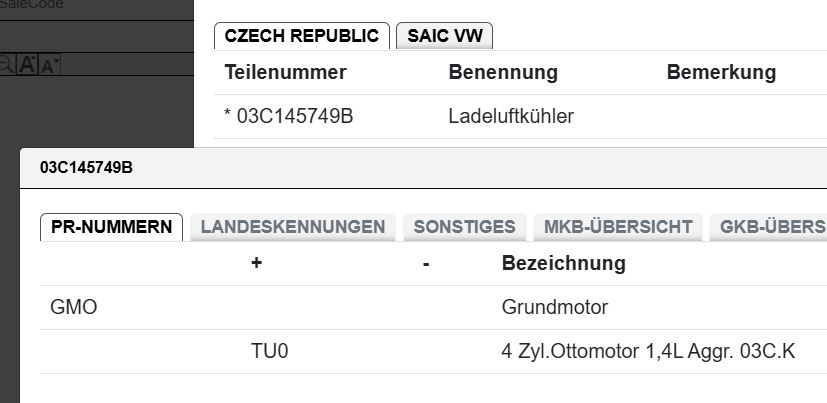Click the decrease font size icon

50,65
